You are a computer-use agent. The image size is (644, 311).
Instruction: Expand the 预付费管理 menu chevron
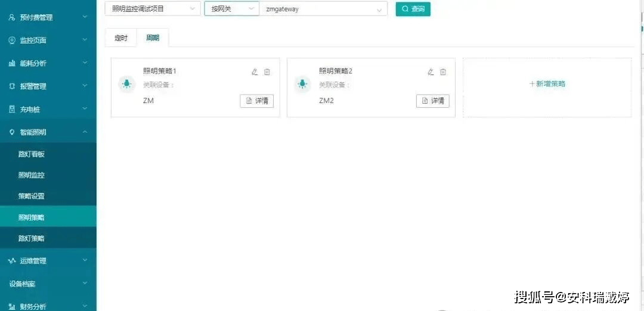(x=85, y=17)
